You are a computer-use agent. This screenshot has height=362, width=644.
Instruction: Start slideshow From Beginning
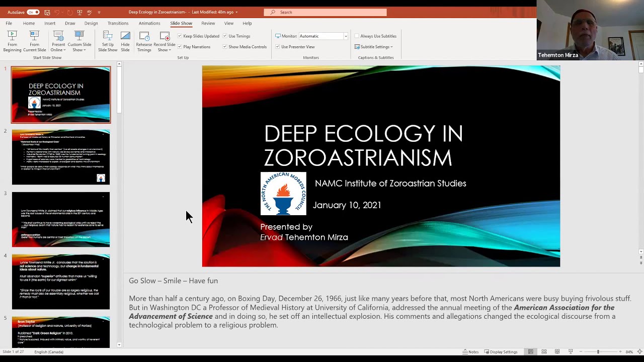pos(12,41)
